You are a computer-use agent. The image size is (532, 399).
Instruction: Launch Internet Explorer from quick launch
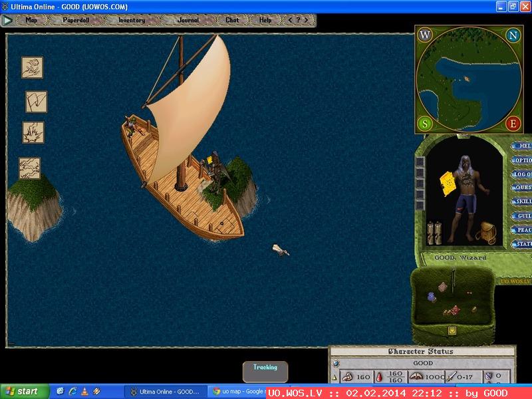72,392
